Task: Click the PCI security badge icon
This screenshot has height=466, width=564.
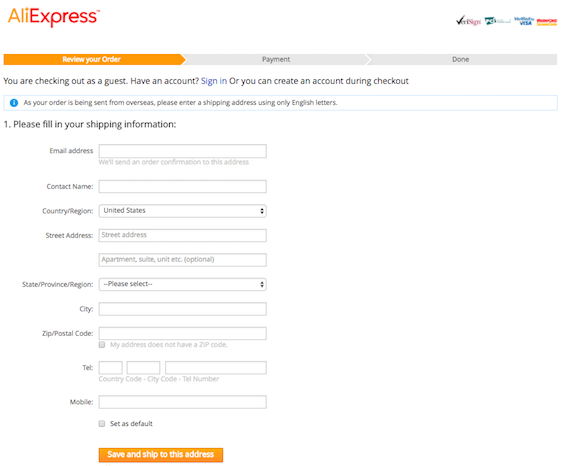Action: tap(497, 21)
